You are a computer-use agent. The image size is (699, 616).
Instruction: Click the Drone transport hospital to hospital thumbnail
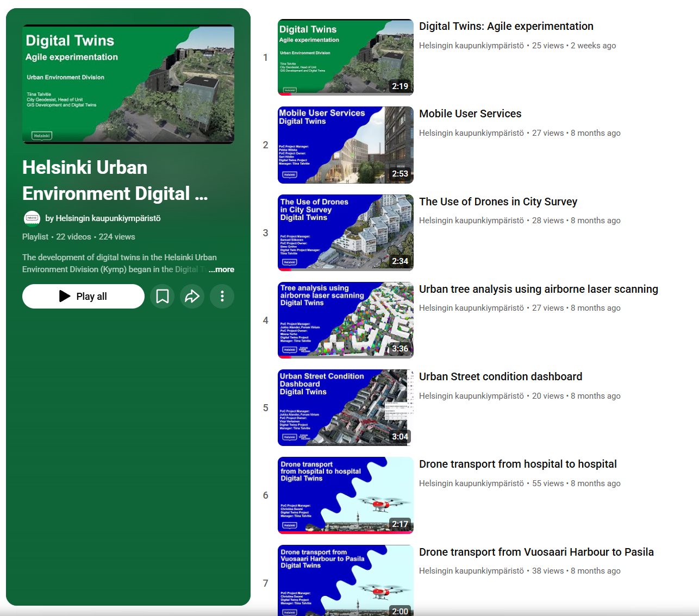click(x=345, y=495)
